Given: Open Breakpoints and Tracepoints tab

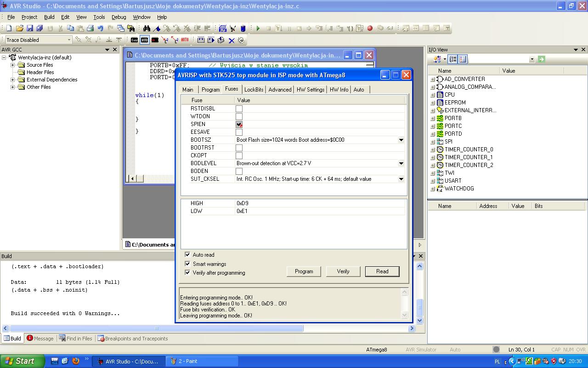Looking at the screenshot, I should (132, 338).
